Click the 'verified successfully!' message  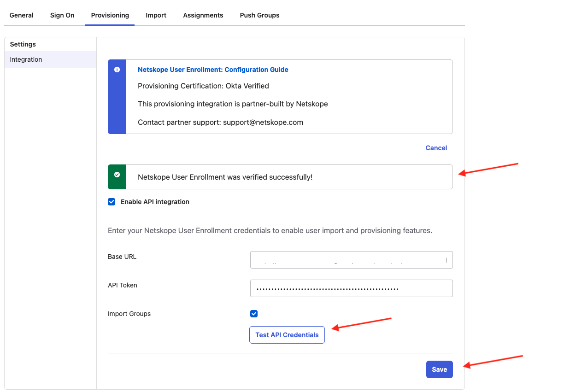tap(225, 177)
